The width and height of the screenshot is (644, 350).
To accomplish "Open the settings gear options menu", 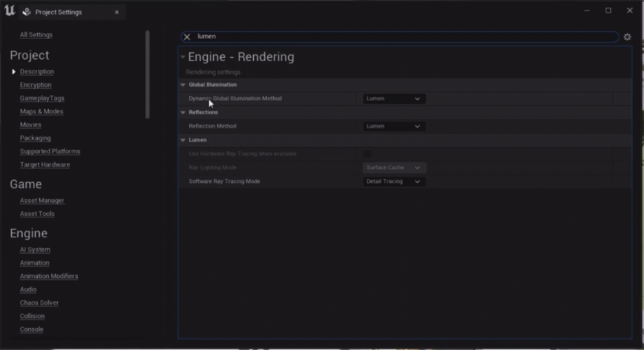I will [x=627, y=37].
